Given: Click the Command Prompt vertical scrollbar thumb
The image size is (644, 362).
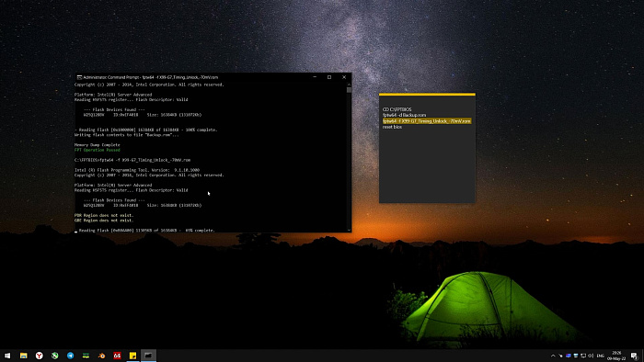Looking at the screenshot, I should pos(349,90).
